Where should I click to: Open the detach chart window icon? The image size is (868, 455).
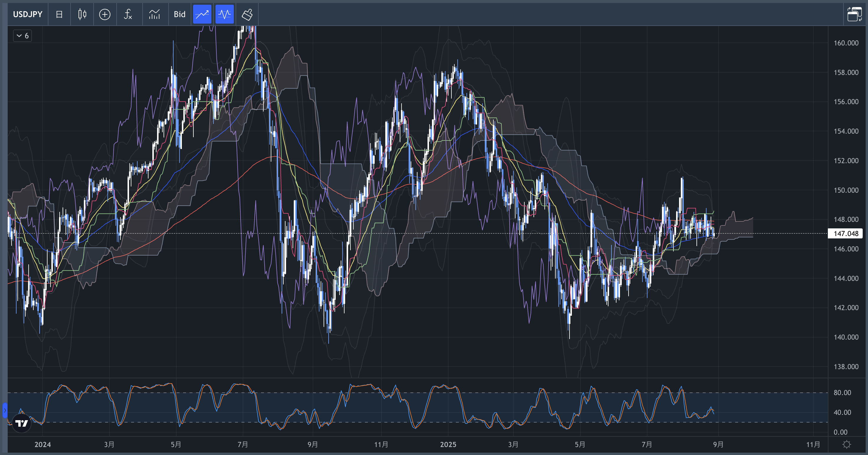[x=854, y=14]
